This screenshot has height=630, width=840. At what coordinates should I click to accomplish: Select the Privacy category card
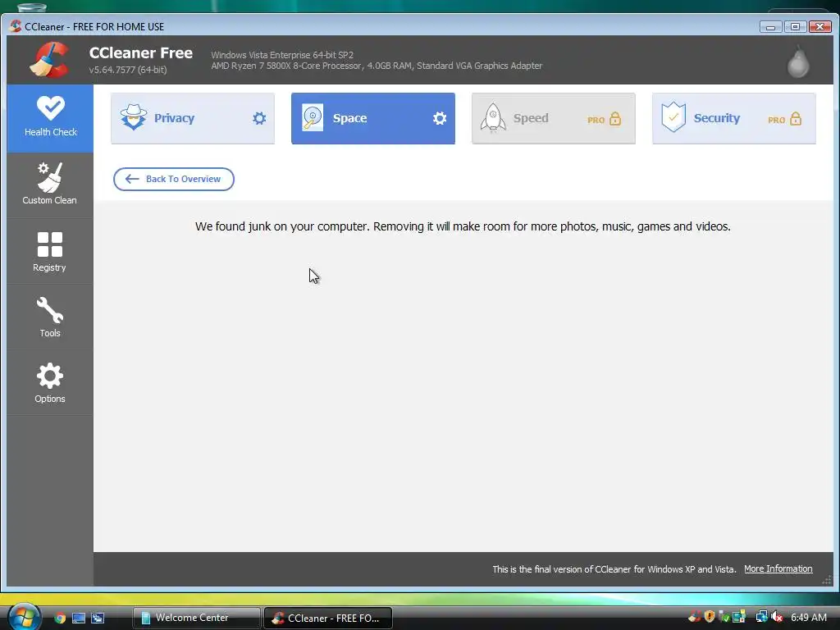193,118
